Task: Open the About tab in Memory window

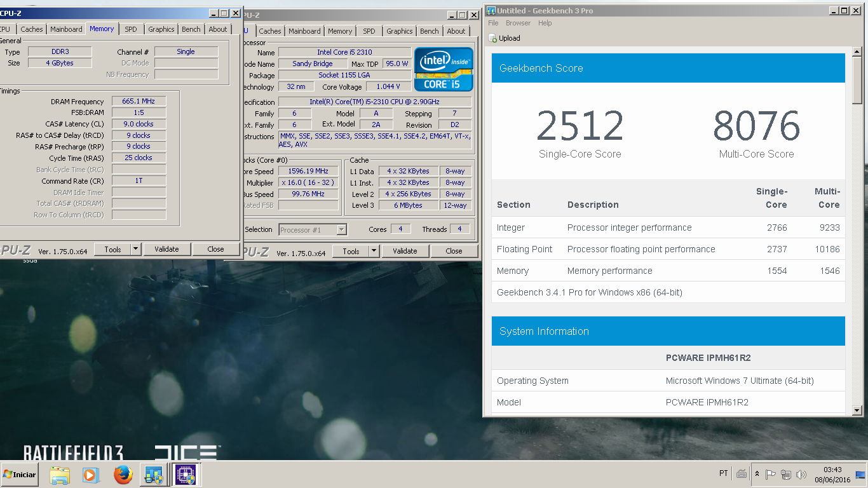Action: click(x=218, y=29)
